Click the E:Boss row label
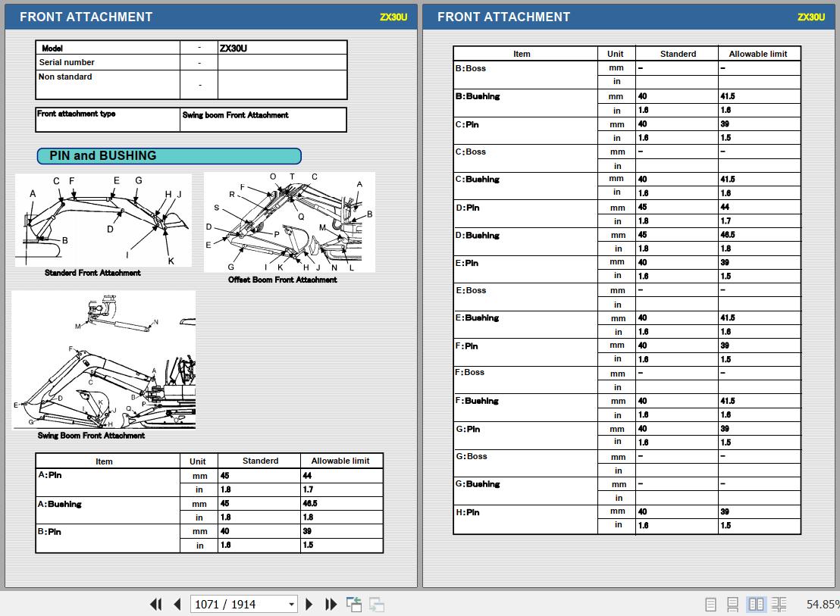The image size is (840, 616). 471,290
